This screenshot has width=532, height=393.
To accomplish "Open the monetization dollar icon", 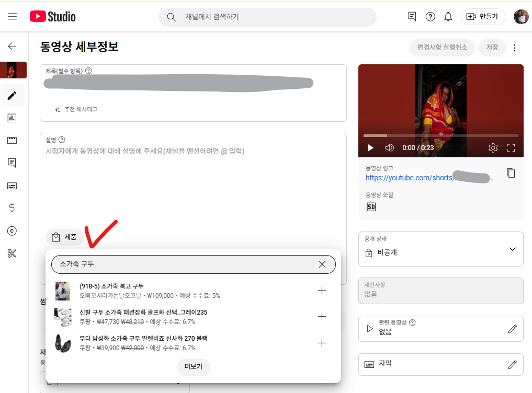I will 12,208.
